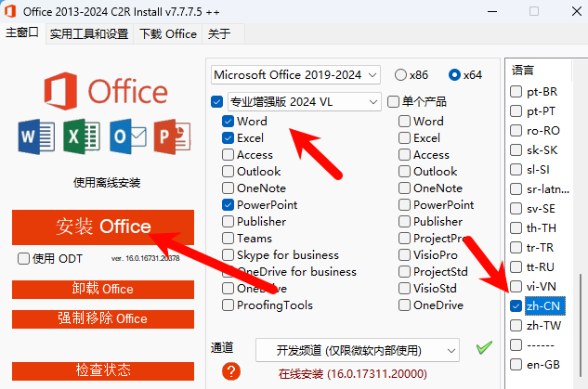Switch to the 下载 Office tab
588x389 pixels.
coord(168,33)
